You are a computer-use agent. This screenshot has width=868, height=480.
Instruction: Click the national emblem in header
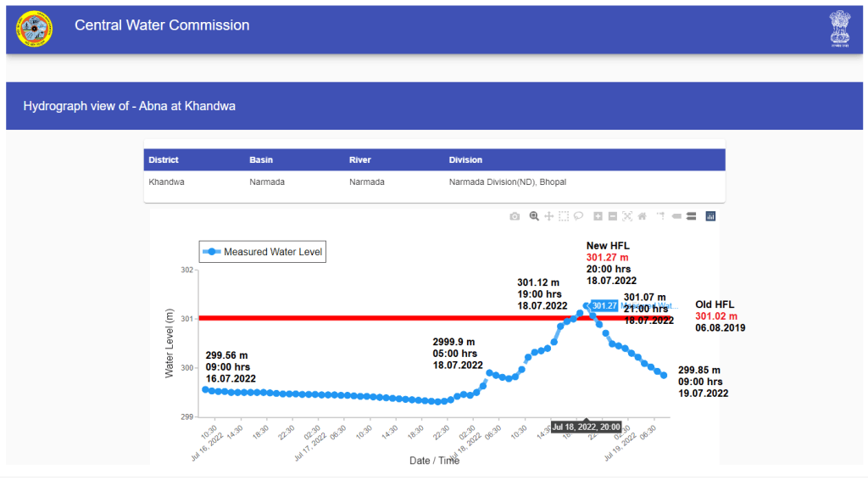839,29
